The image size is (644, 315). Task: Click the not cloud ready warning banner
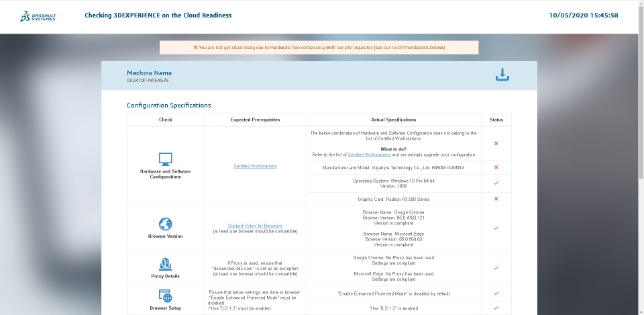(319, 47)
